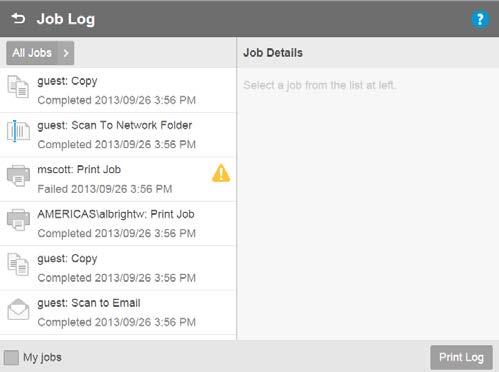Click the back arrow icon
Image resolution: width=499 pixels, height=372 pixels.
coord(18,19)
